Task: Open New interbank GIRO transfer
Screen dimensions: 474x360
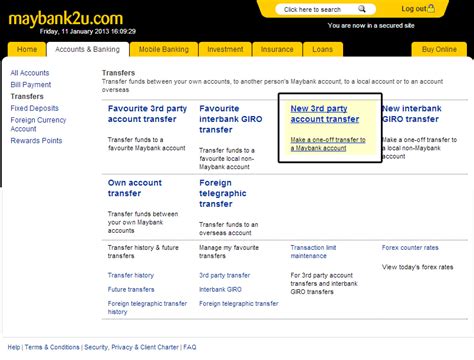Action: pyautogui.click(x=412, y=114)
